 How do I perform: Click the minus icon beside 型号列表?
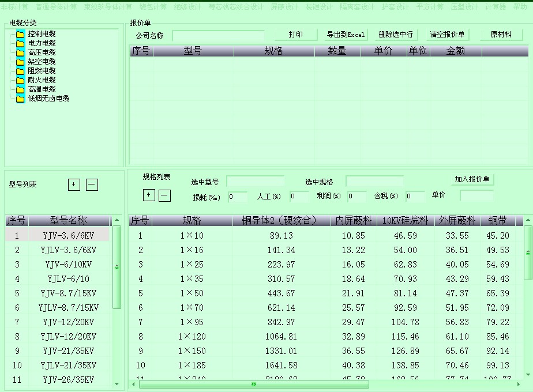(x=92, y=184)
